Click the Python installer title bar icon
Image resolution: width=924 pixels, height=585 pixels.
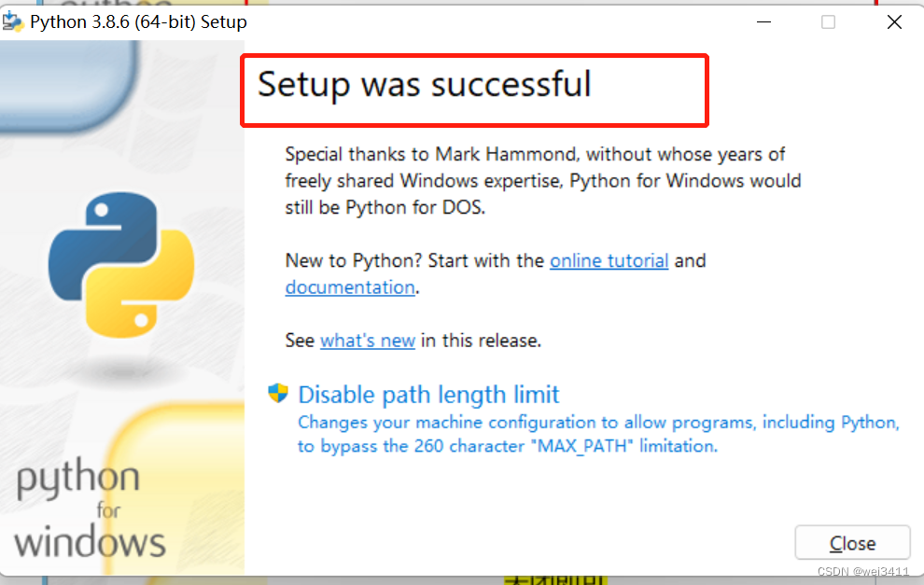[13, 21]
